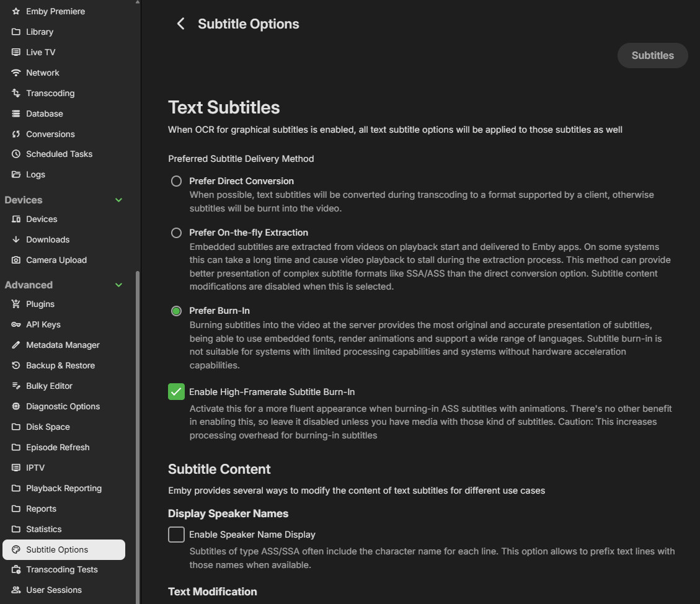Open the Scheduled Tasks menu item

59,154
